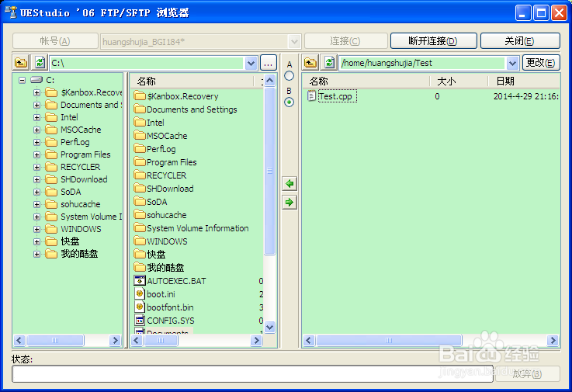
Task: Click 关闭(E) close button
Action: click(520, 41)
